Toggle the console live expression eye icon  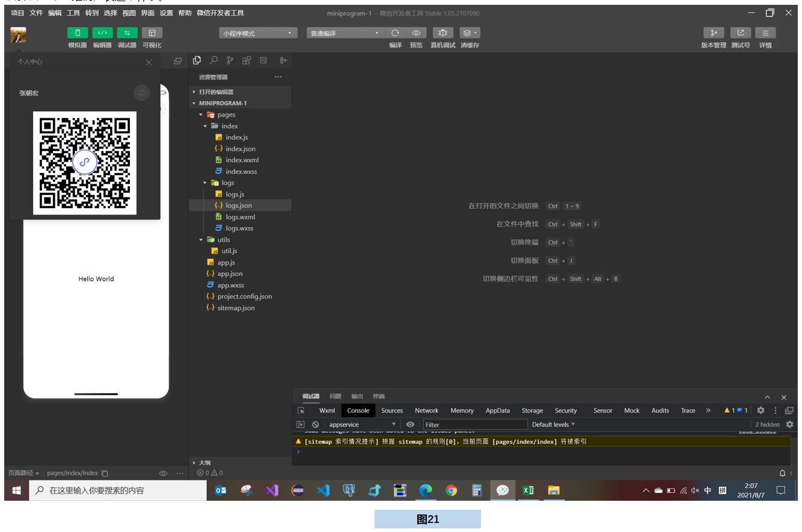[411, 424]
